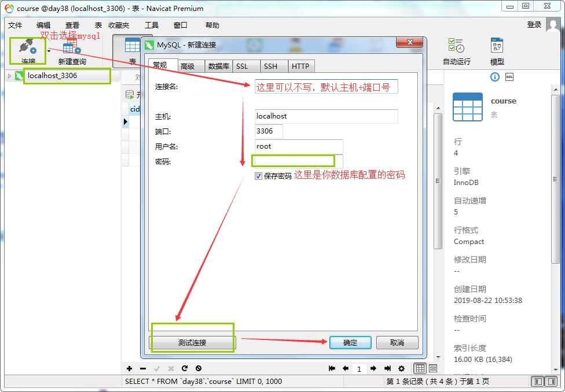The height and width of the screenshot is (392, 565).
Task: Click the discard changes X icon
Action: (171, 368)
